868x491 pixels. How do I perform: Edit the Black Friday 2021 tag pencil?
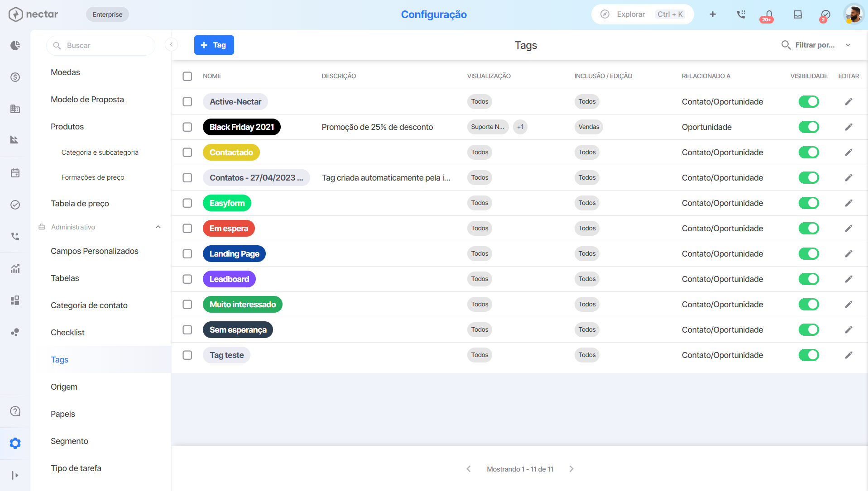(849, 127)
